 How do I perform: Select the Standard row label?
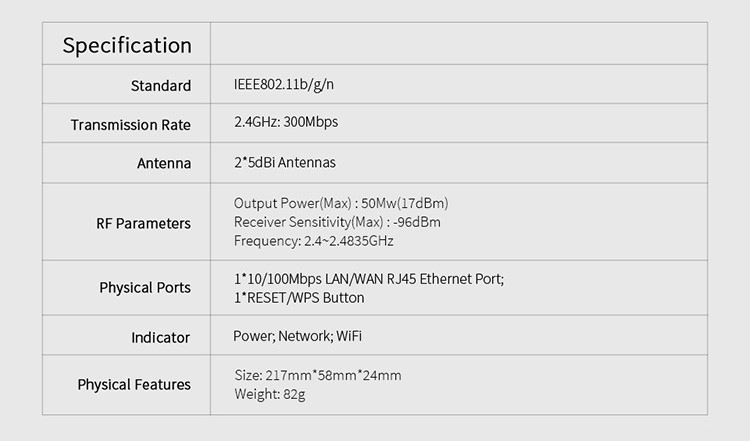[161, 86]
